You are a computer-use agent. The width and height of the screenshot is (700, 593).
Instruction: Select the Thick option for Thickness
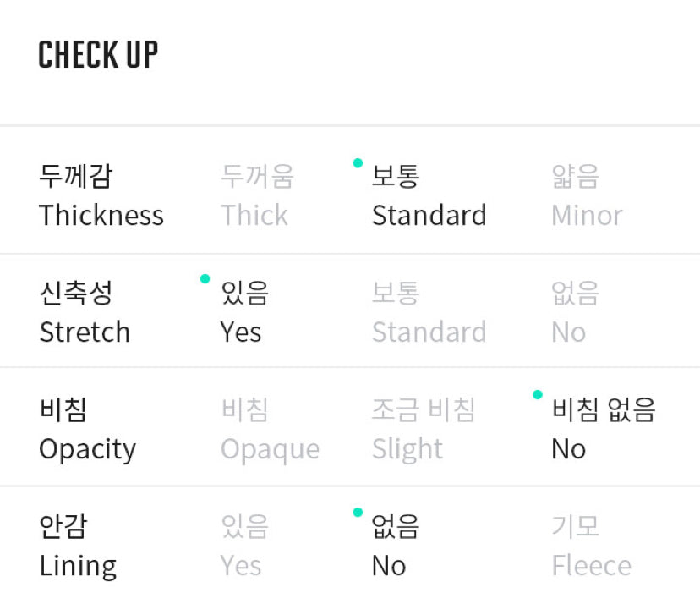pyautogui.click(x=256, y=196)
